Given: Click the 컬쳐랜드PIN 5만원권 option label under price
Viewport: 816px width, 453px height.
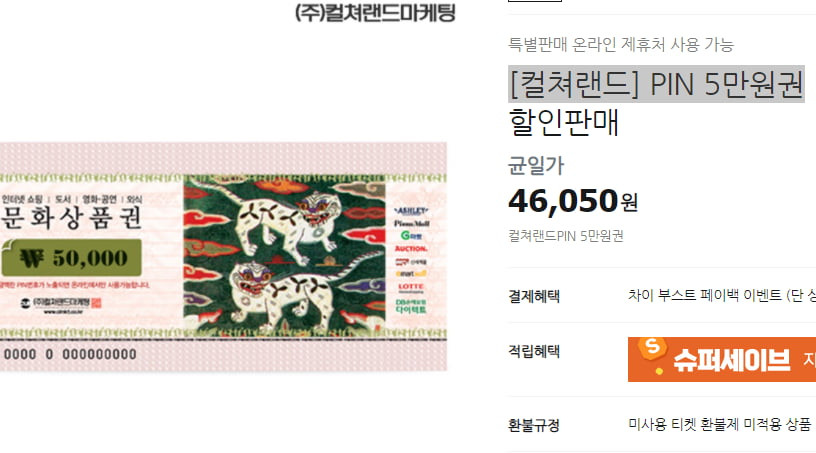Looking at the screenshot, I should point(566,236).
